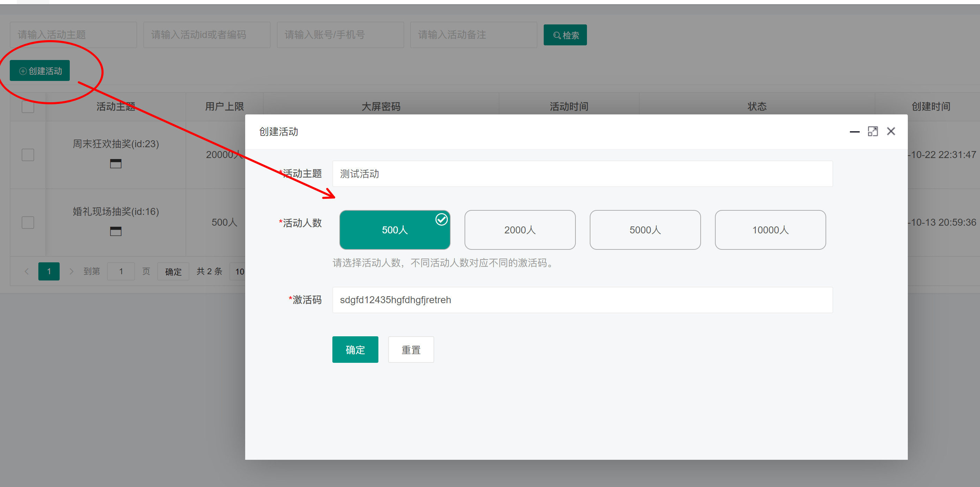This screenshot has width=980, height=487.
Task: Check the 婚礼现场抽奖 row checkbox
Action: [28, 223]
